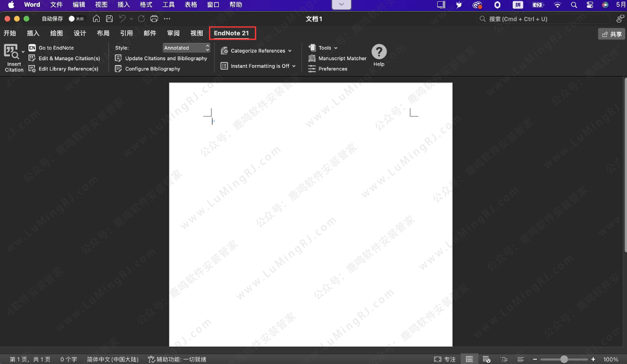Click the search field 搜索
This screenshot has width=627, height=364.
[x=544, y=19]
